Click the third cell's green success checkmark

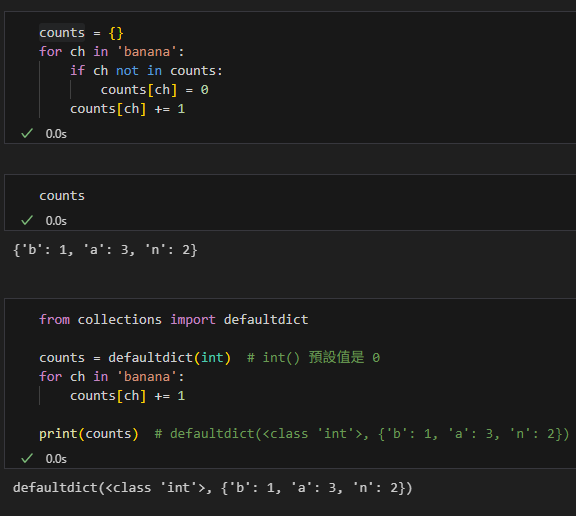click(x=27, y=458)
